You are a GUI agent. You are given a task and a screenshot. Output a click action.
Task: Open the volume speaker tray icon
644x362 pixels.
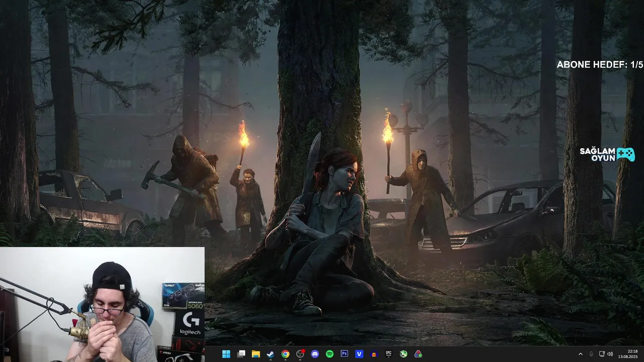(610, 354)
